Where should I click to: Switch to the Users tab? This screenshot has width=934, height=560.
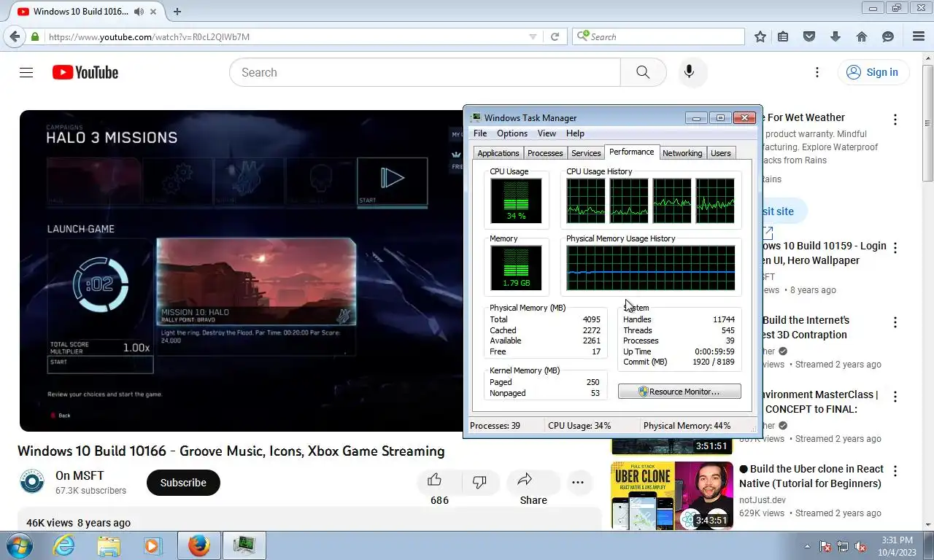pyautogui.click(x=721, y=153)
